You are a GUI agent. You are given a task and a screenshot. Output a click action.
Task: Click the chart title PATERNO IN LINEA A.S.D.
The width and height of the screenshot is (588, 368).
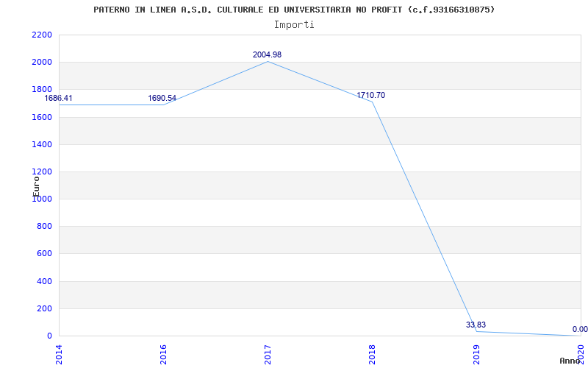point(294,10)
